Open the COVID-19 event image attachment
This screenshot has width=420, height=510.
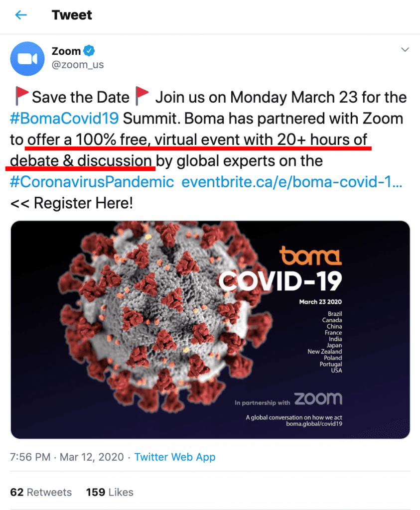coord(210,329)
